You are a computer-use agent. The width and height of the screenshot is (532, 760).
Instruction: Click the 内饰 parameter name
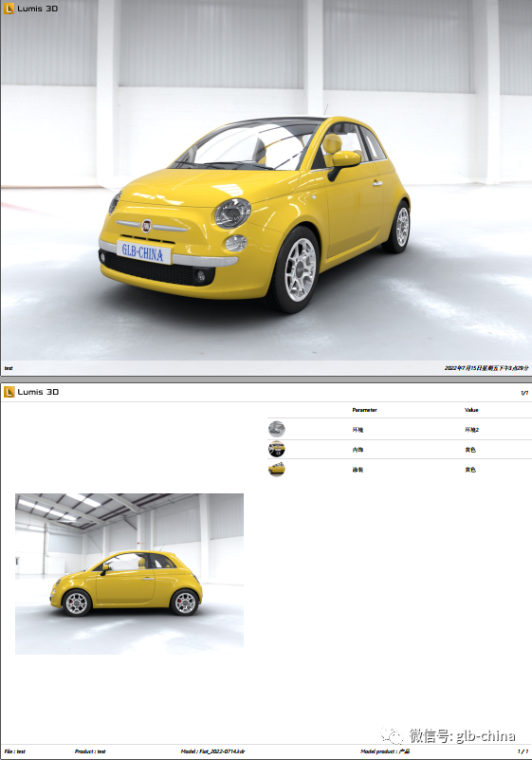358,450
